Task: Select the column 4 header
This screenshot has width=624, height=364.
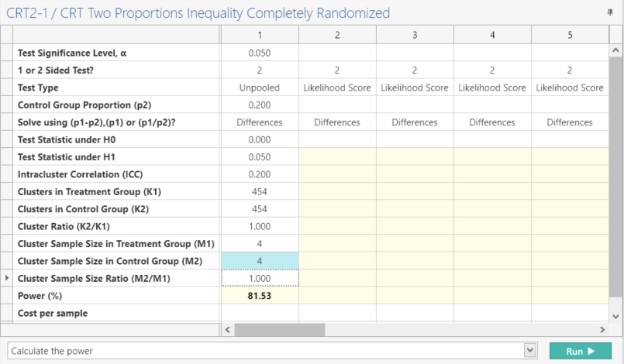Action: pyautogui.click(x=492, y=35)
